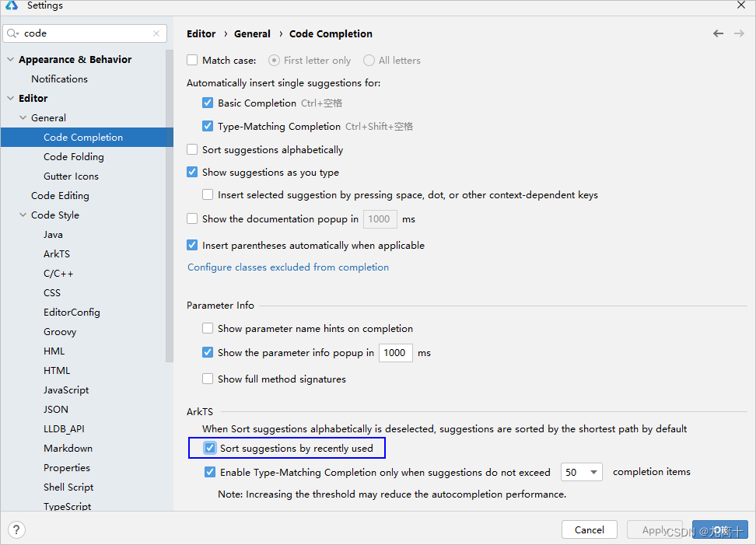Open help with the question mark icon
The height and width of the screenshot is (545, 756).
[16, 530]
